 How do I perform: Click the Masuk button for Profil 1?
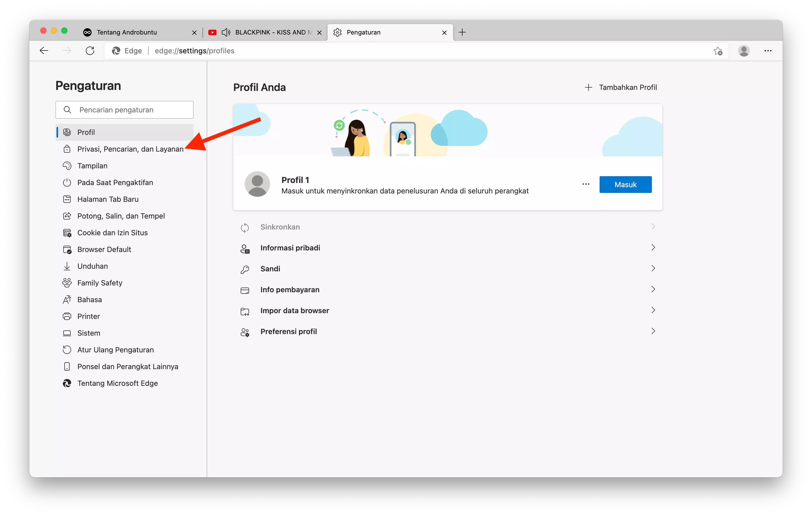pos(625,184)
